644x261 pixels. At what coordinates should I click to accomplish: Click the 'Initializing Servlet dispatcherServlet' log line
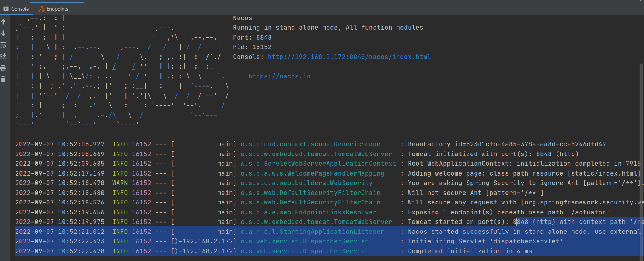485,241
